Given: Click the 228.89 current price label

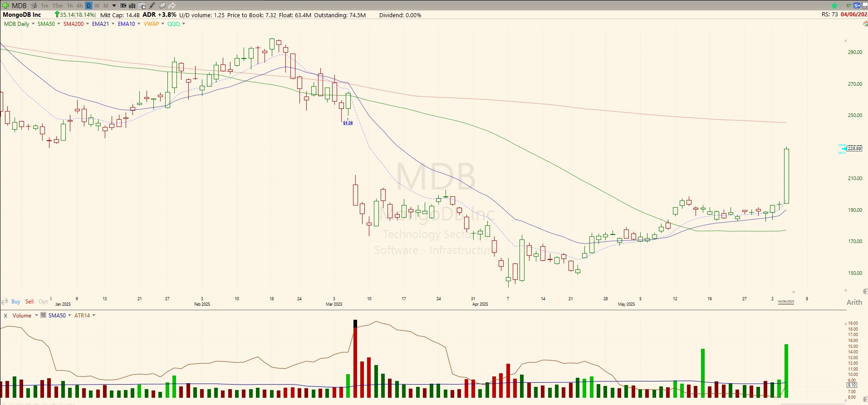Looking at the screenshot, I should 854,148.
